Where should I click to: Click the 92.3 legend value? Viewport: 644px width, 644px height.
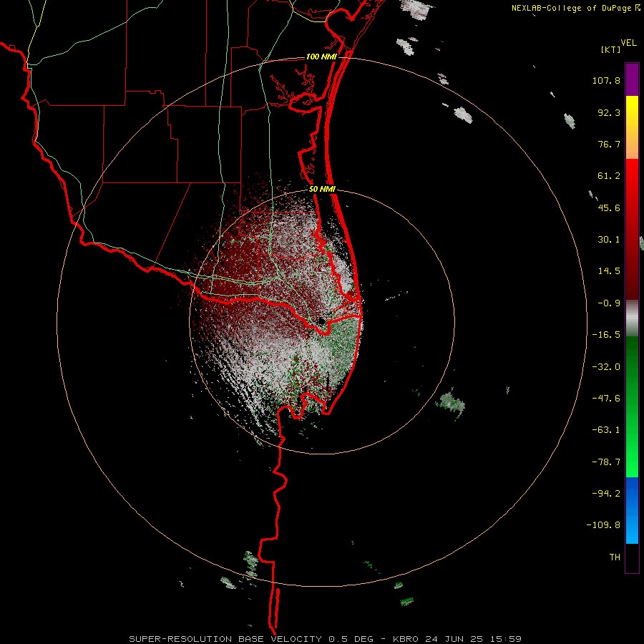[609, 112]
